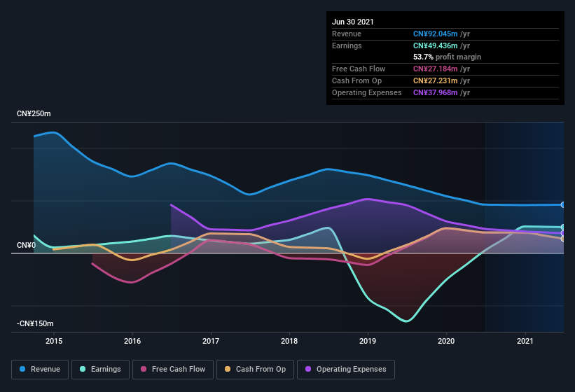
Task: Click the orange Cash From Op dot
Action: tap(228, 369)
